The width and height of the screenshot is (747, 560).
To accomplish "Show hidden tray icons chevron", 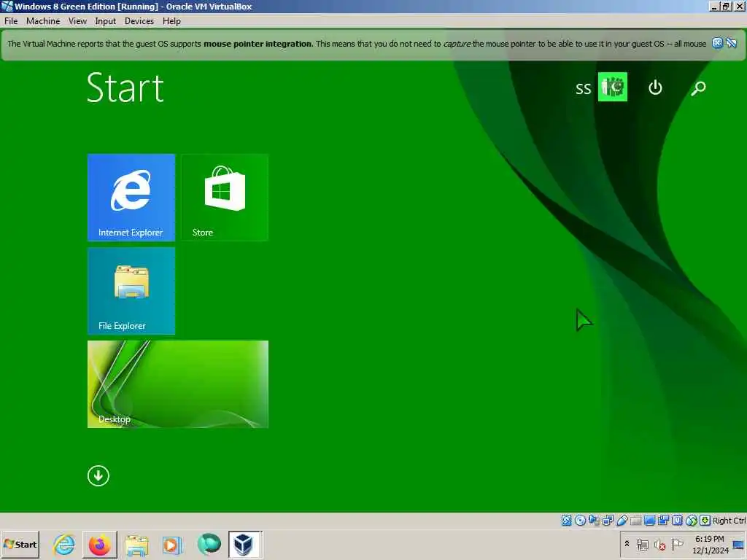I will pos(627,544).
